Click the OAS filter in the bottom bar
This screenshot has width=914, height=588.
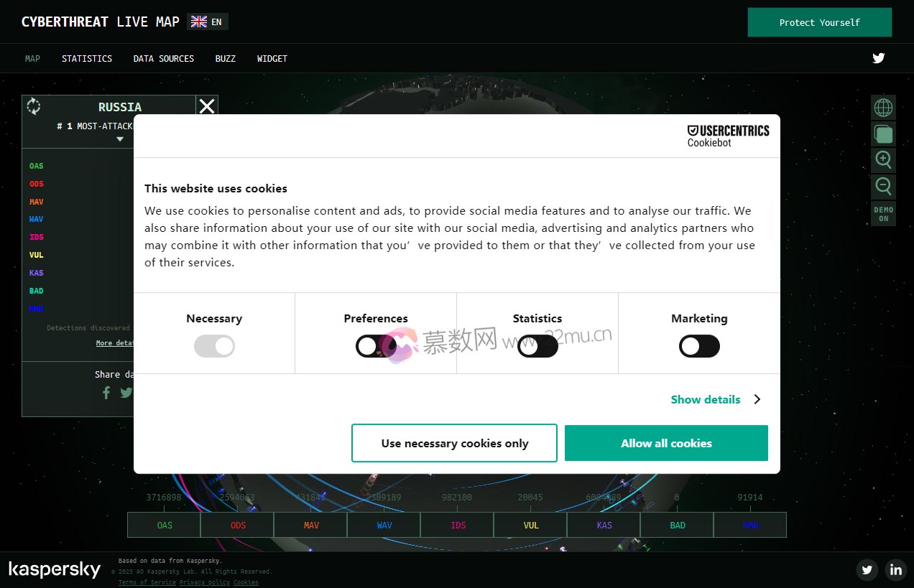point(163,525)
